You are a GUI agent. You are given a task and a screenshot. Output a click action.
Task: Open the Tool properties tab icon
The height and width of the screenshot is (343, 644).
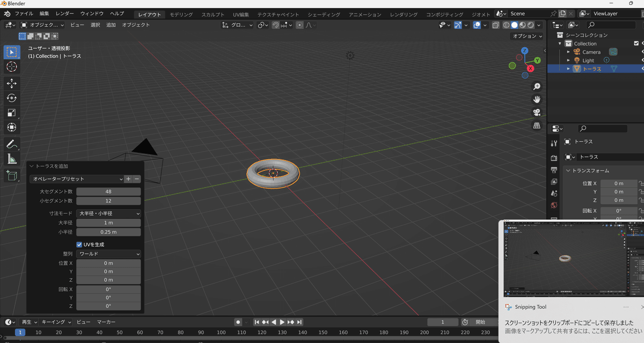click(554, 143)
